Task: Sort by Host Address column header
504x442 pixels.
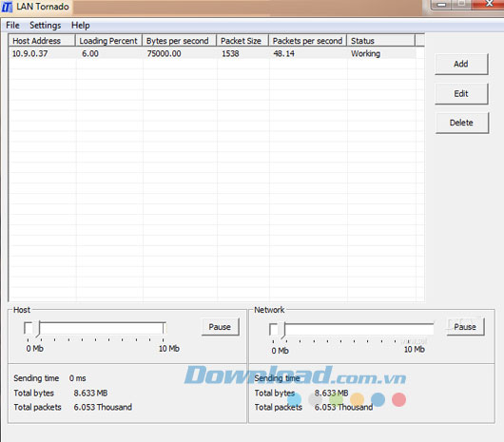Action: tap(42, 41)
